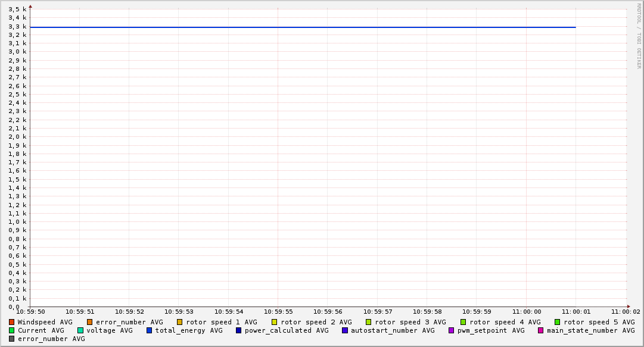This screenshot has width=644, height=347.
Task: Click the rotor speed 4 AVG label
Action: (505, 322)
